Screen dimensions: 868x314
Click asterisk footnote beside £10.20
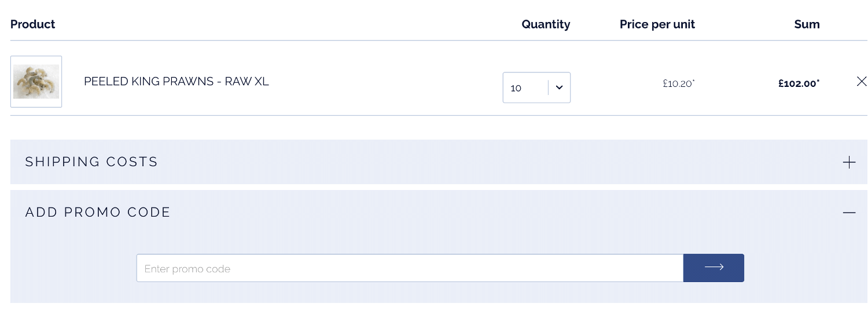point(694,81)
